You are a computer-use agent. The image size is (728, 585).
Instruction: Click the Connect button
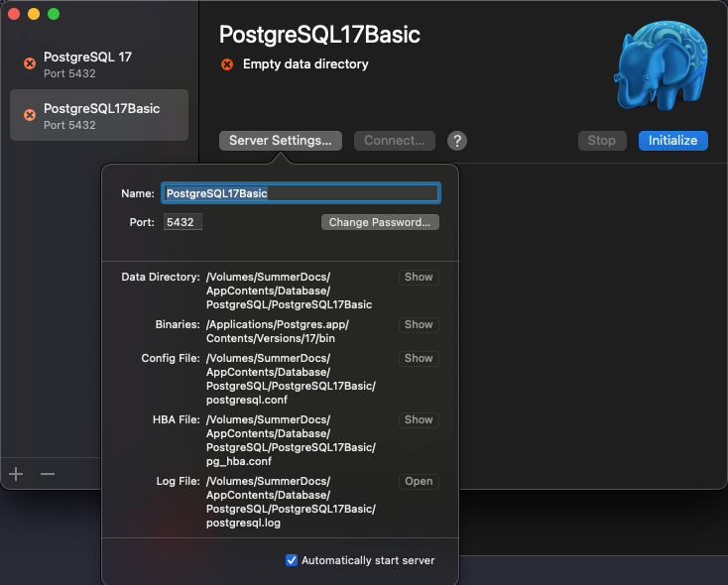point(395,141)
